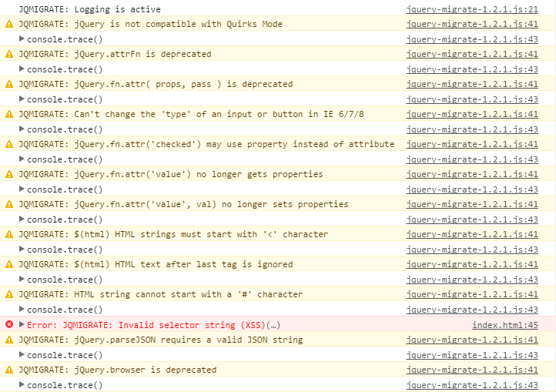Expand console.trace() under "must start with '<'" warning
The height and width of the screenshot is (392, 556).
tap(22, 249)
